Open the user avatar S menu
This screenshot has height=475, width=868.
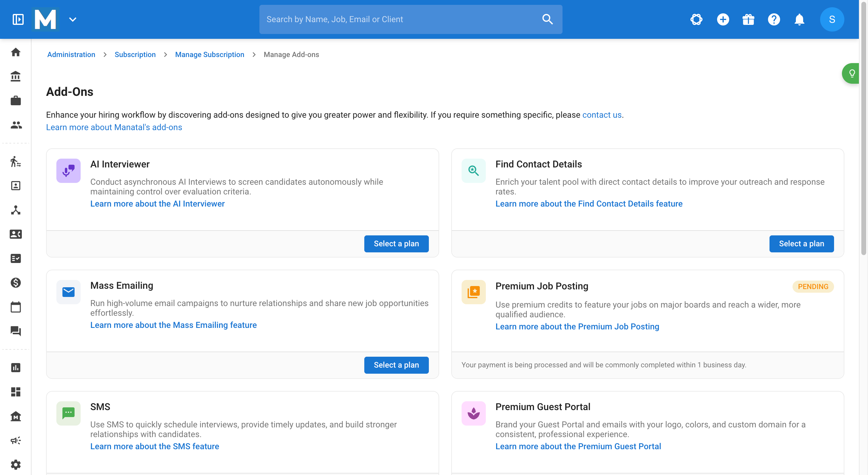point(832,19)
